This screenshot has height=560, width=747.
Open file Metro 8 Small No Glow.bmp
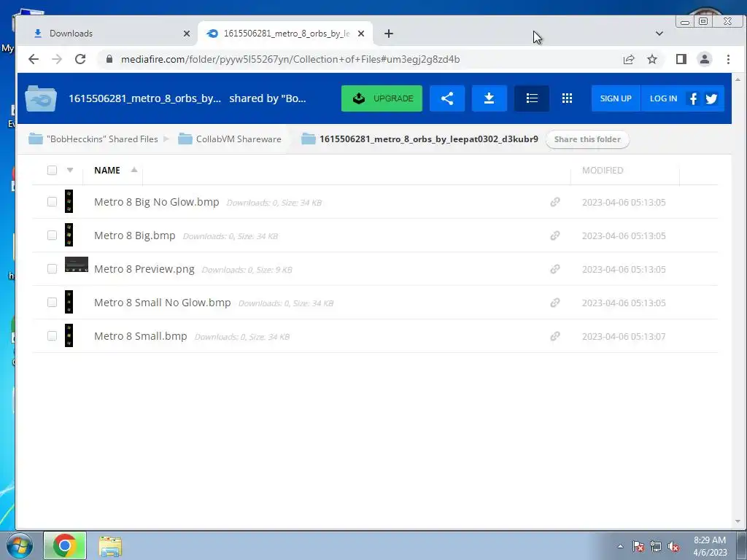click(x=163, y=303)
